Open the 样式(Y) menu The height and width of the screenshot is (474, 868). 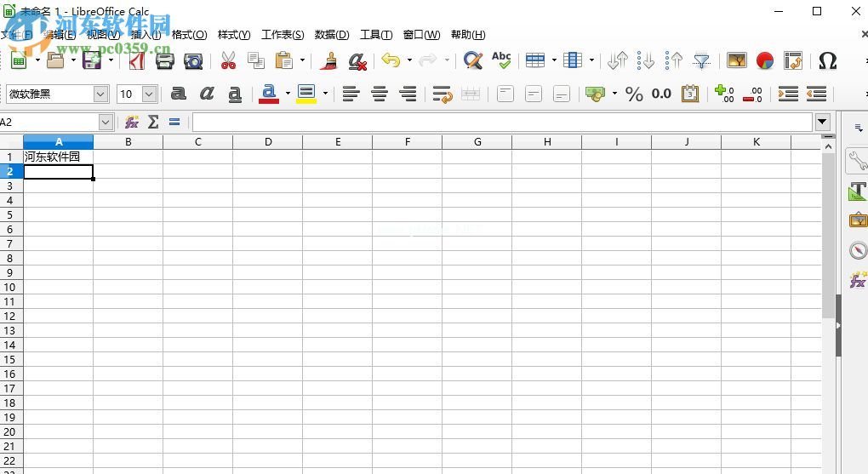(x=234, y=35)
